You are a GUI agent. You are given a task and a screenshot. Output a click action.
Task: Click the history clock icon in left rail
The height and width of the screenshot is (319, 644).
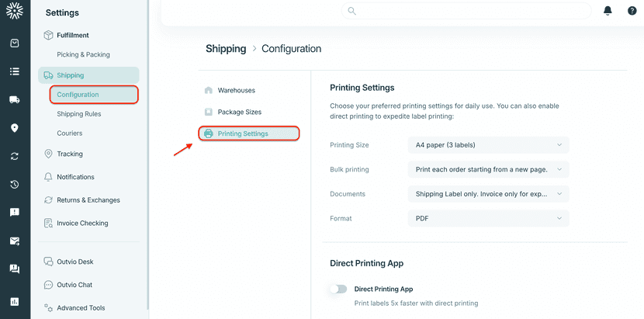pos(15,185)
